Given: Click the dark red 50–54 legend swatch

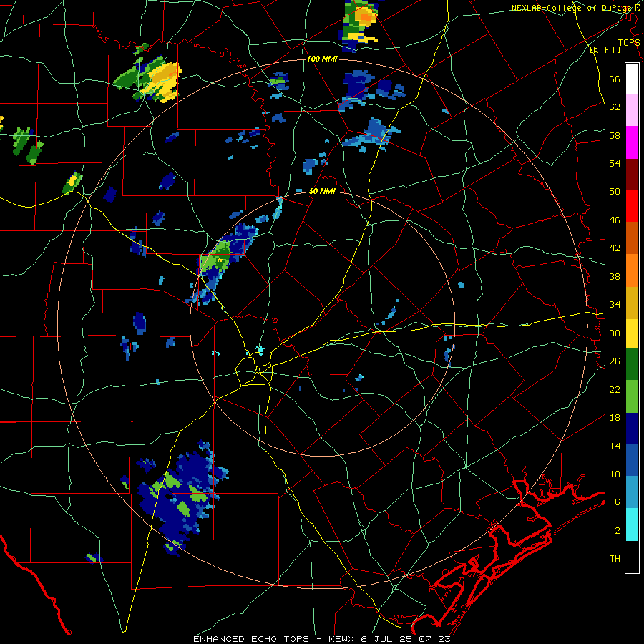Looking at the screenshot, I should click(632, 175).
